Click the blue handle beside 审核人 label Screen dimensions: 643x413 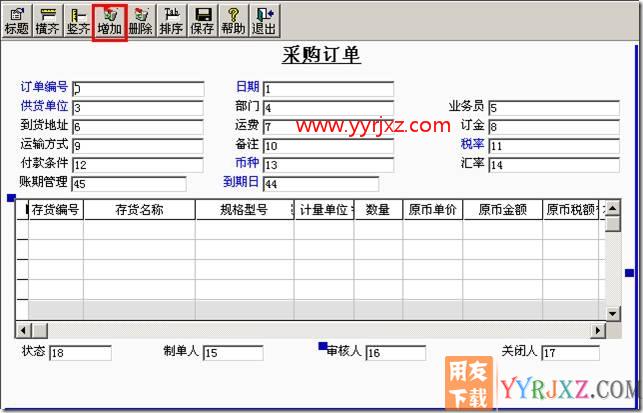323,347
